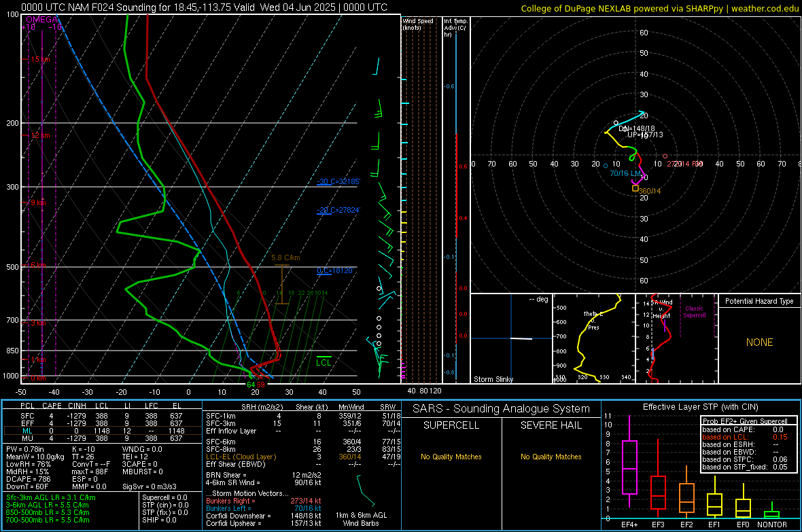The image size is (802, 532).
Task: Click the 'Storm Slinky' panel label
Action: pos(493,379)
